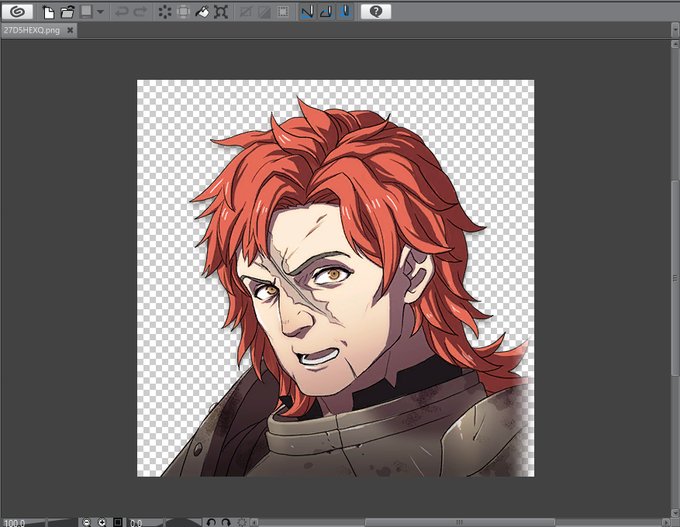Image resolution: width=680 pixels, height=527 pixels.
Task: Click horizontal scrollbar left arrow
Action: pyautogui.click(x=255, y=522)
